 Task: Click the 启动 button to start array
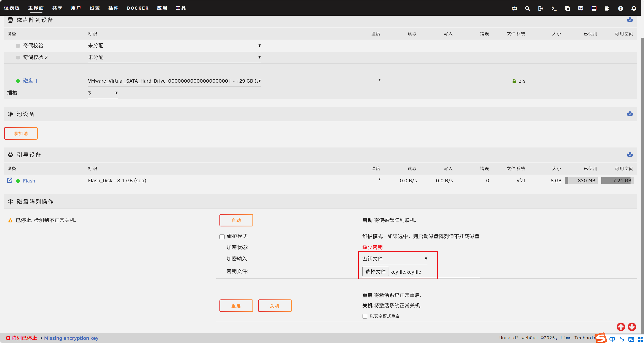pos(236,220)
